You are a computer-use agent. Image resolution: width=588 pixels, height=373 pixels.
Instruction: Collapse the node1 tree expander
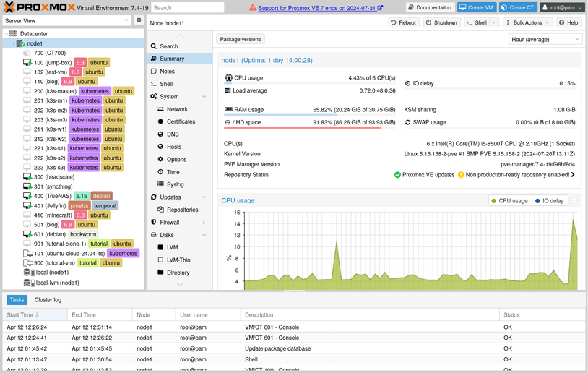pyautogui.click(x=14, y=43)
